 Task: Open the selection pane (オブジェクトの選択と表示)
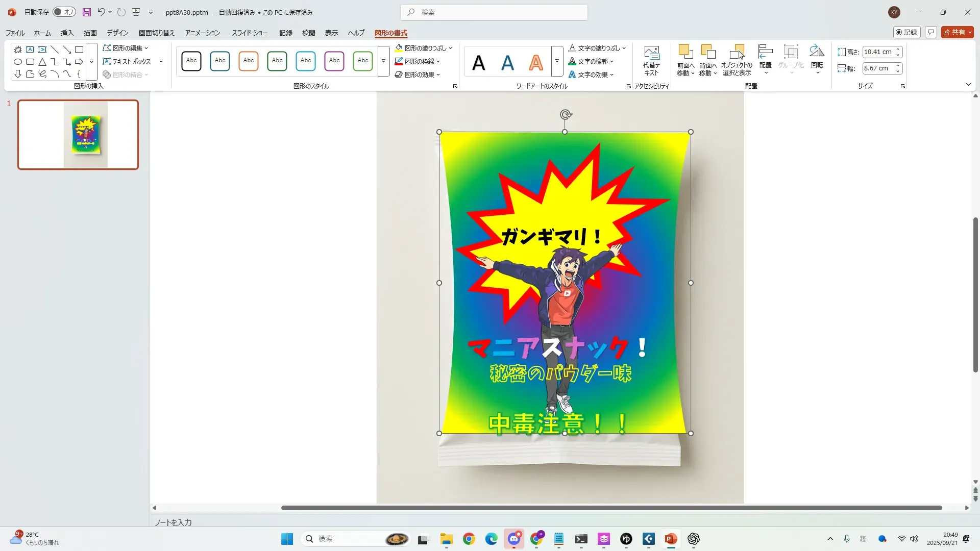[737, 53]
